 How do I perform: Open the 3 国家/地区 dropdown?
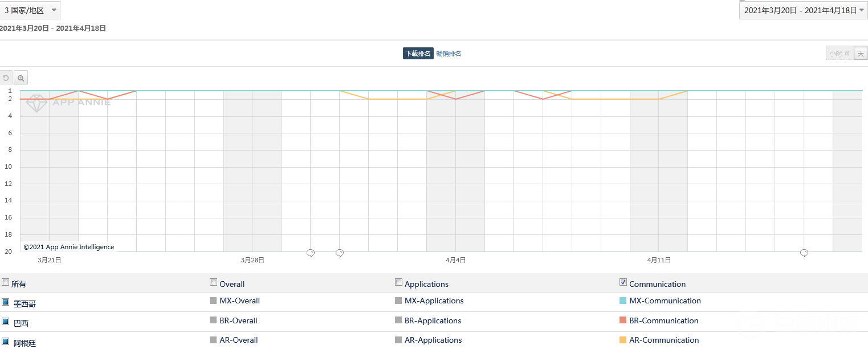pyautogui.click(x=30, y=10)
